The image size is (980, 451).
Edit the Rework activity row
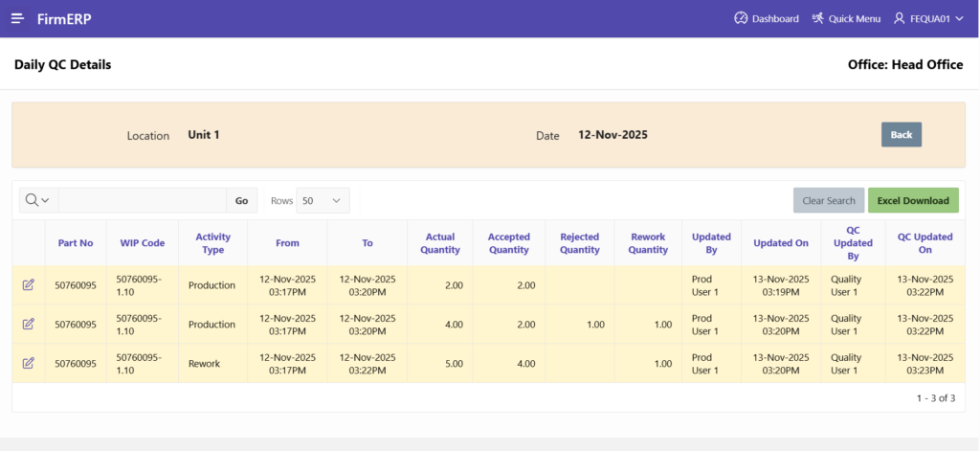[x=28, y=363]
